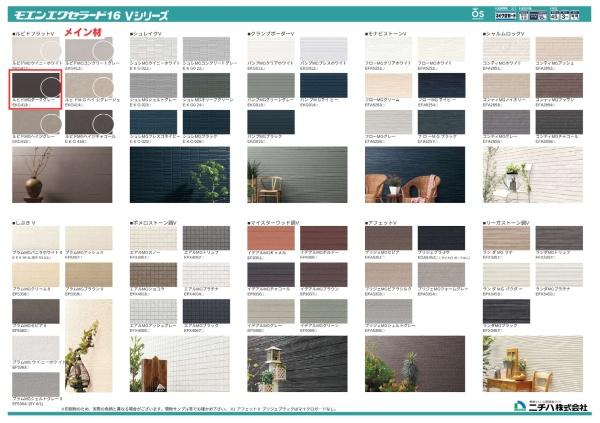Click the brown コンティMG swatch
The height and width of the screenshot is (423, 600).
click(x=559, y=85)
